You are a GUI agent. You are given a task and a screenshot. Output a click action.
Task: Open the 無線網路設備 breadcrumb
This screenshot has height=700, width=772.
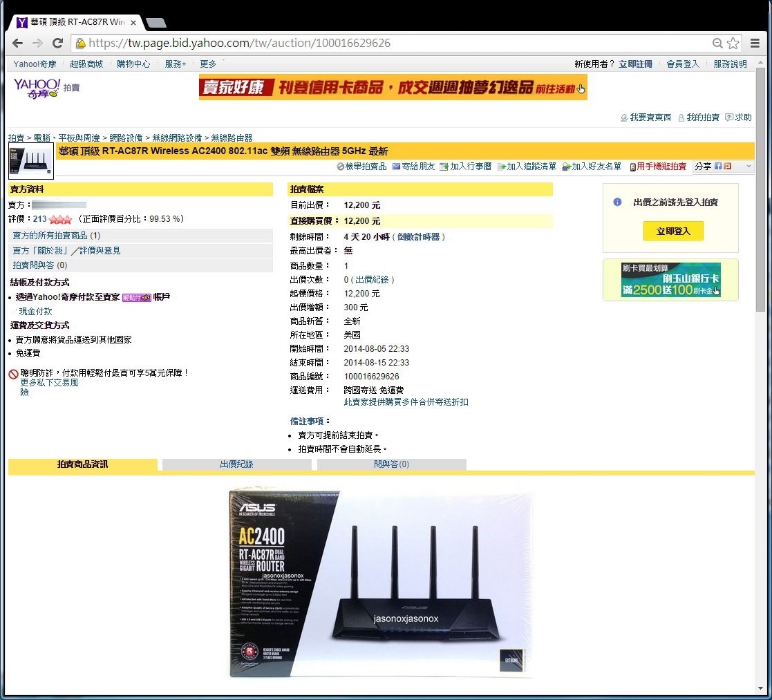(x=177, y=138)
